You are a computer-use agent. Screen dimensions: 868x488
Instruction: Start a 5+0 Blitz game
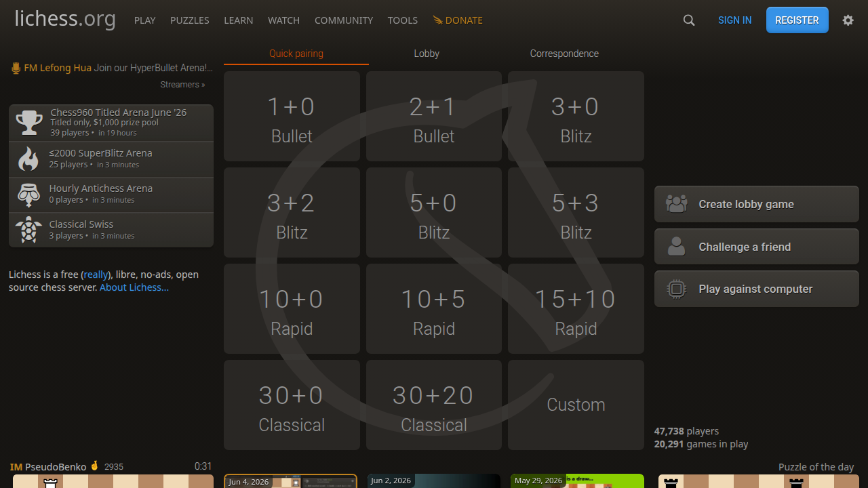tap(434, 213)
